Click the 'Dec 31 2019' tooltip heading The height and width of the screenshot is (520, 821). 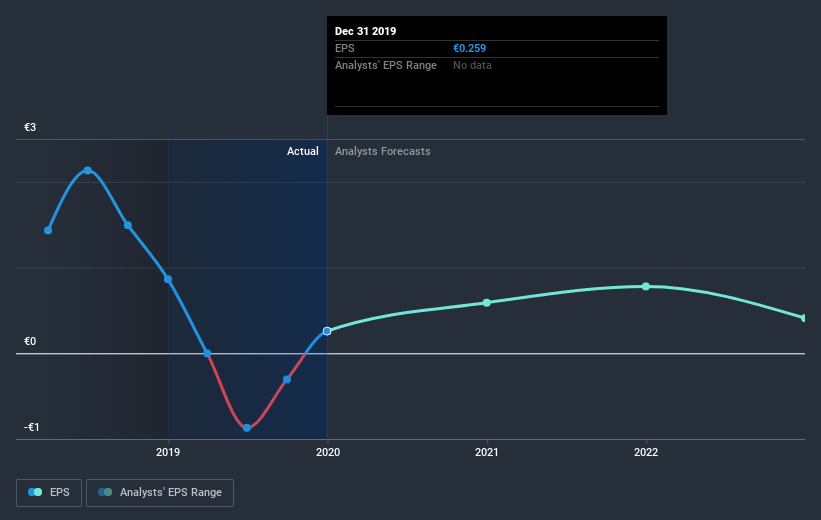pos(365,31)
